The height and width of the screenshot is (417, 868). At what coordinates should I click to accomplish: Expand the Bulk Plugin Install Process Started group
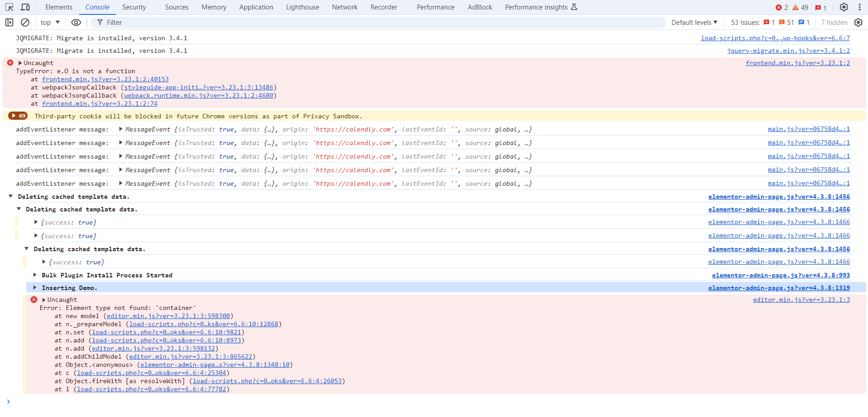click(x=35, y=275)
